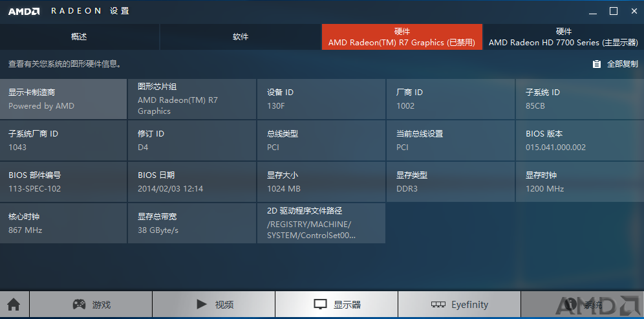Switch to the 软件 tab
Image resolution: width=644 pixels, height=319 pixels.
(x=241, y=37)
